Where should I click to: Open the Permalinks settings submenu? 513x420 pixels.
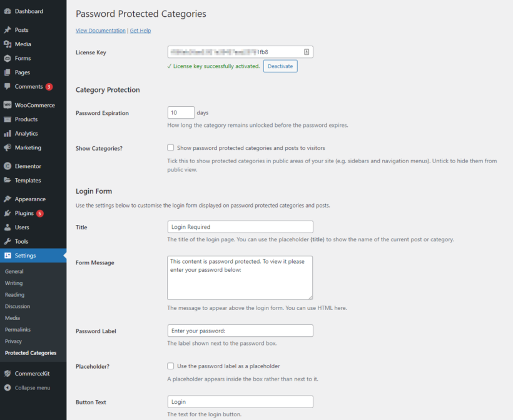point(18,329)
